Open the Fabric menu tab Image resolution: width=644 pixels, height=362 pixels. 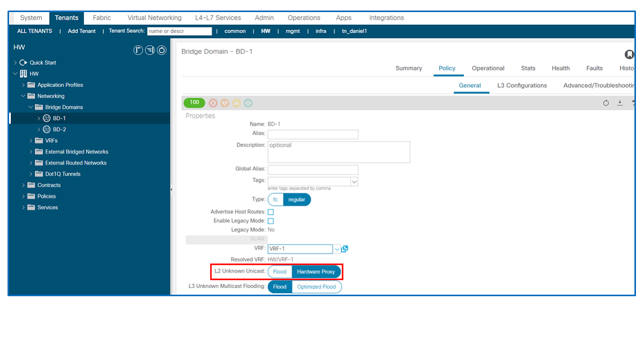(102, 18)
